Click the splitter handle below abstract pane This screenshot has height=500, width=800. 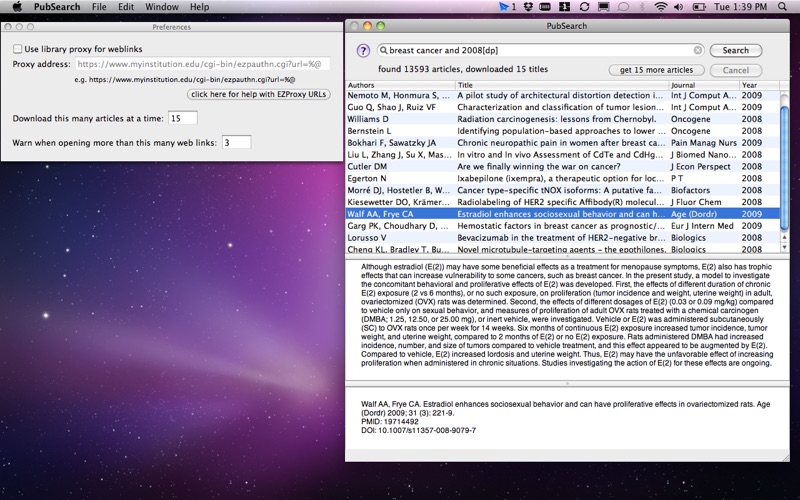click(567, 384)
